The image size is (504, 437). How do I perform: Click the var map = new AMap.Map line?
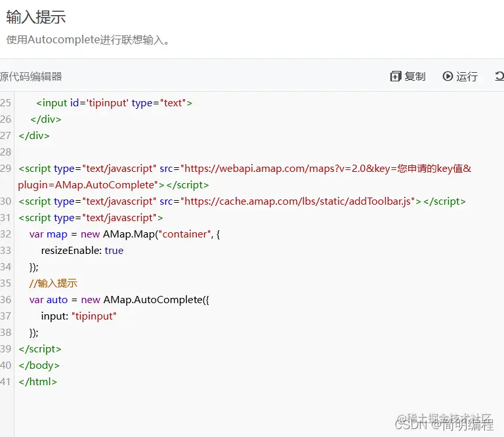pyautogui.click(x=125, y=234)
